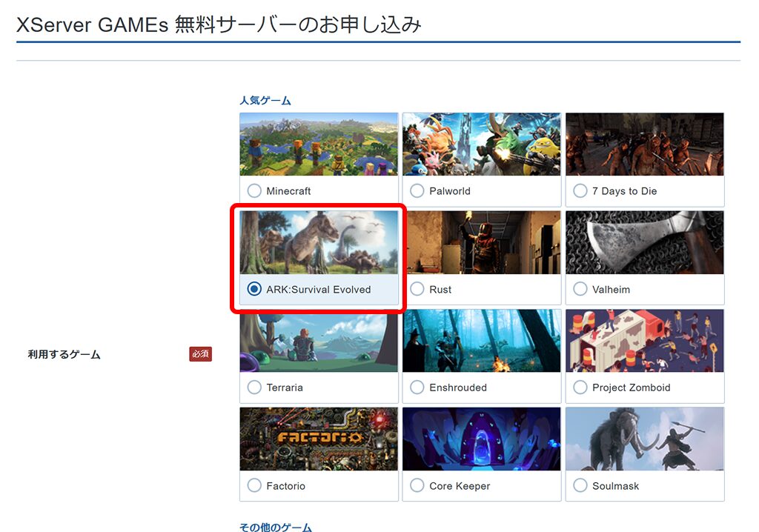Click the Terraria game artwork
Image resolution: width=759 pixels, height=532 pixels.
[x=319, y=341]
